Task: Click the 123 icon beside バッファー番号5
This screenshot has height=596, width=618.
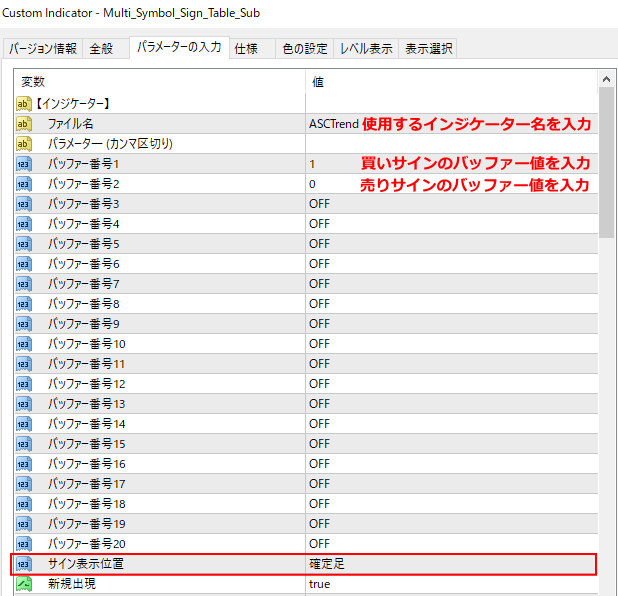Action: pyautogui.click(x=24, y=244)
